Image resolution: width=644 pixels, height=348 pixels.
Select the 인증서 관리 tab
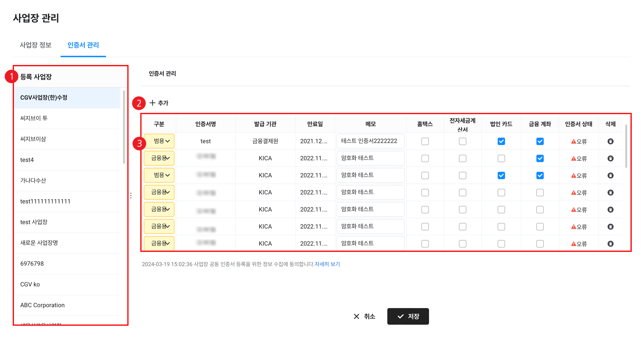click(x=83, y=45)
